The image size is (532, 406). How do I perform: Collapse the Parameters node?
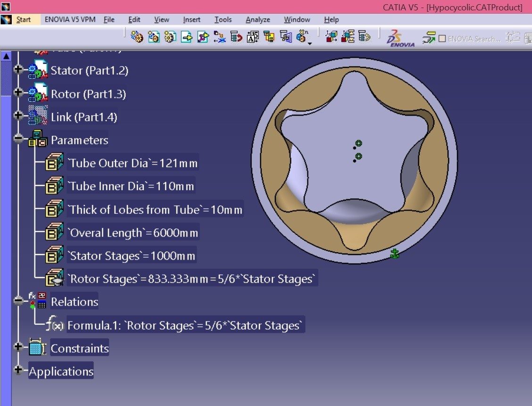(18, 139)
